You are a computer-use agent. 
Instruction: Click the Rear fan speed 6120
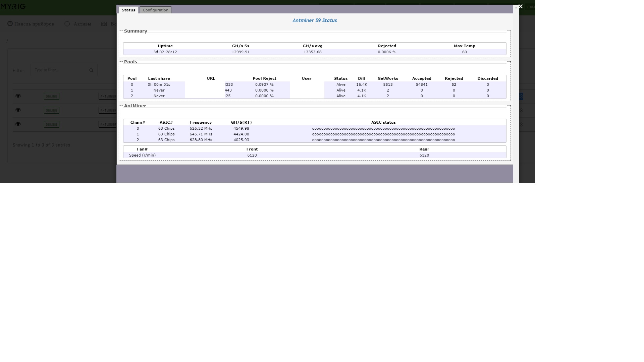pos(424,155)
